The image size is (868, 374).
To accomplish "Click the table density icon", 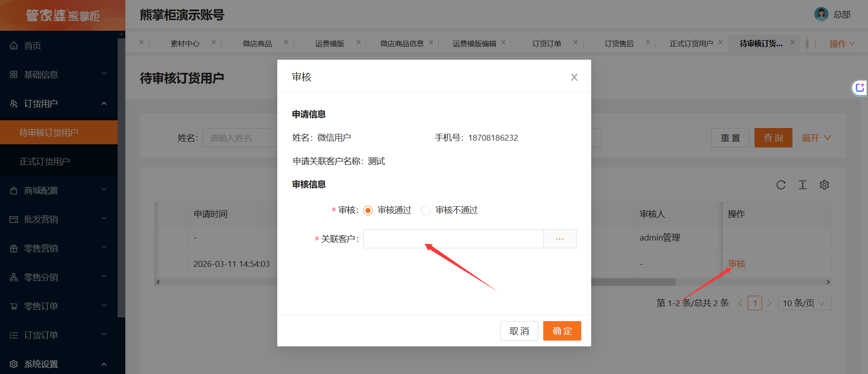I will pyautogui.click(x=802, y=185).
